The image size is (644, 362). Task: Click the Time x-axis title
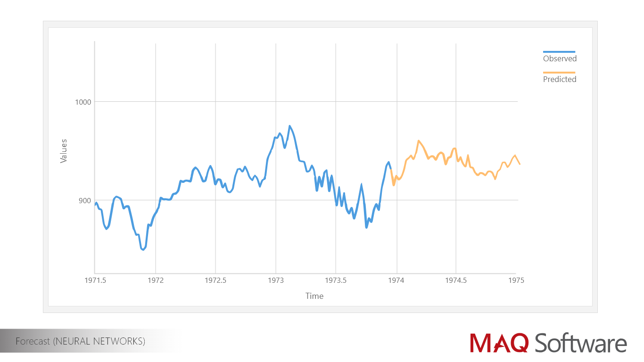click(x=314, y=296)
